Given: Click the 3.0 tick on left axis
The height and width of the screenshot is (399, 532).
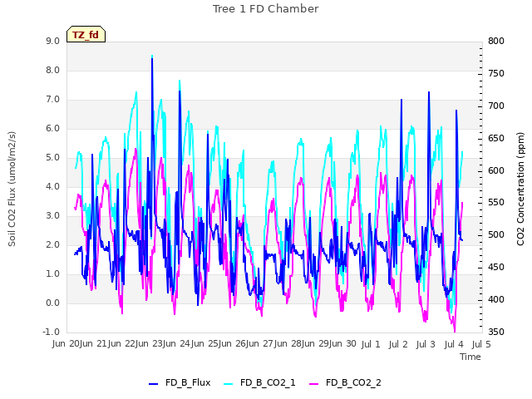Looking at the screenshot, I should tap(53, 216).
